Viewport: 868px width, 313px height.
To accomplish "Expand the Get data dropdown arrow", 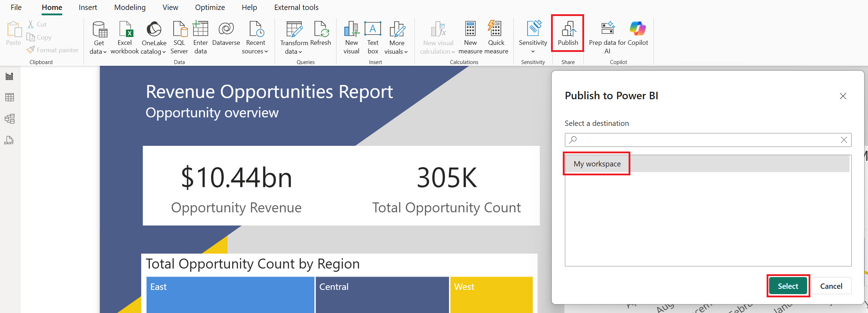I will (x=105, y=52).
